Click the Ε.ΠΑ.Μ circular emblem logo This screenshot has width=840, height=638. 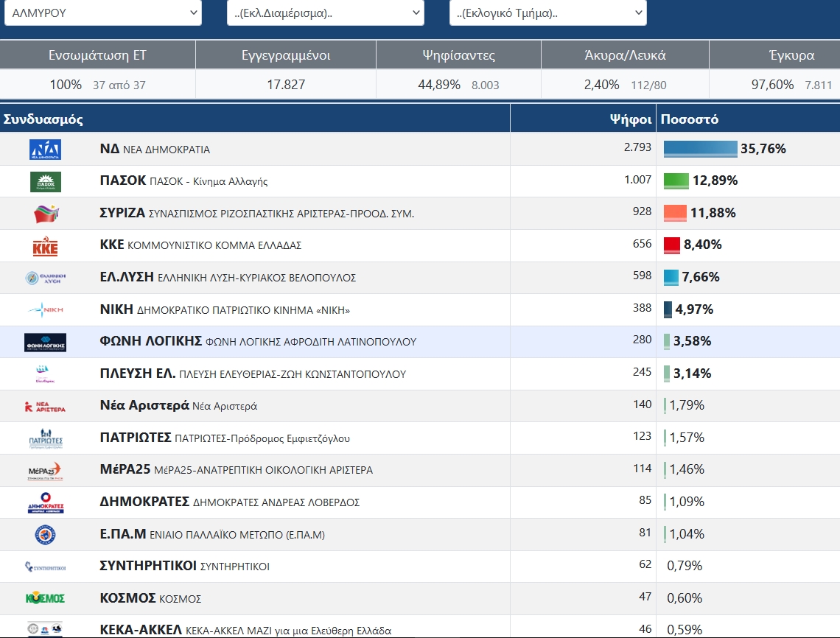pyautogui.click(x=45, y=534)
